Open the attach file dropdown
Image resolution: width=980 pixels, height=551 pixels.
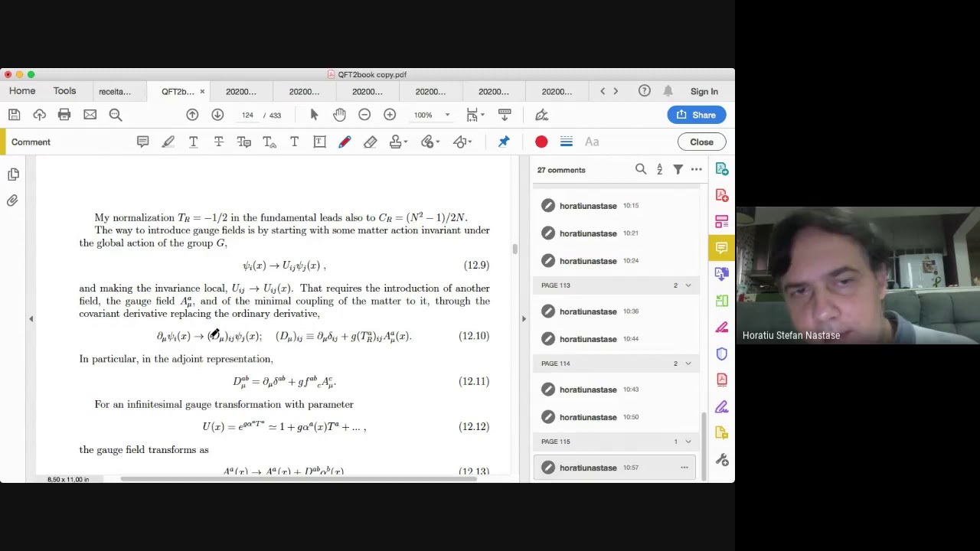click(x=430, y=142)
